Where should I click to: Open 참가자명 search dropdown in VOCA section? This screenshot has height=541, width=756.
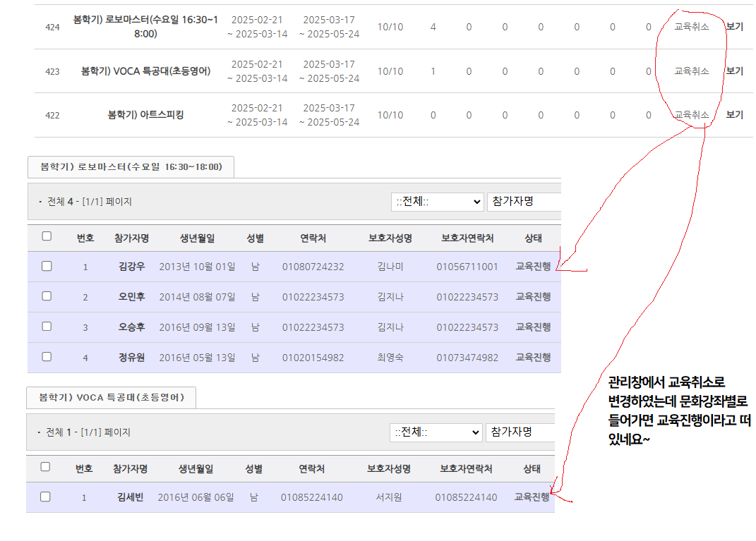tap(520, 432)
